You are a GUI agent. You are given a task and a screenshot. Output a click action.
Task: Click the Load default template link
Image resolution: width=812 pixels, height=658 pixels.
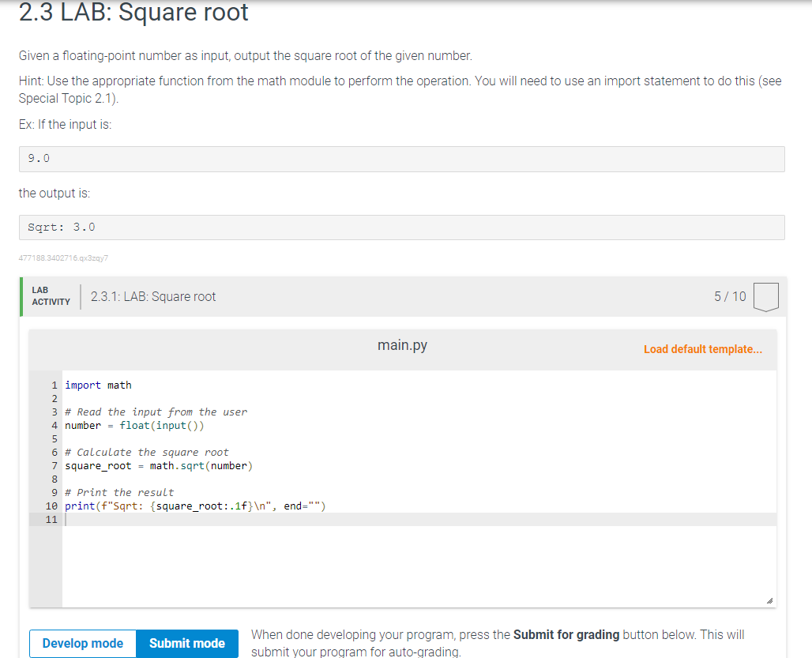click(703, 349)
